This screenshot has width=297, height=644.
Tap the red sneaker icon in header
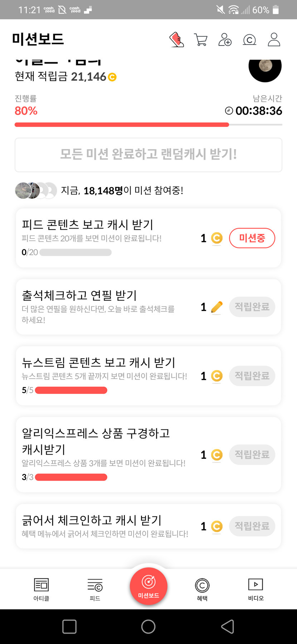point(176,39)
